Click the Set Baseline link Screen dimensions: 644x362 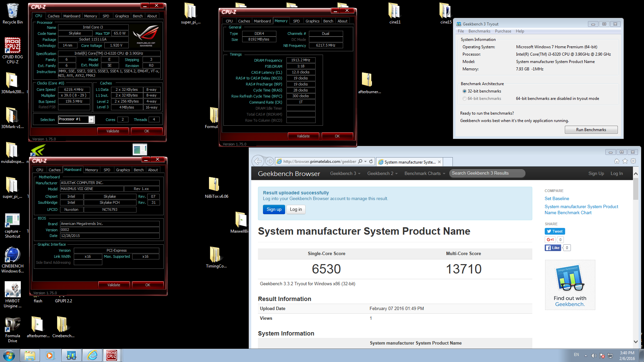pos(556,199)
